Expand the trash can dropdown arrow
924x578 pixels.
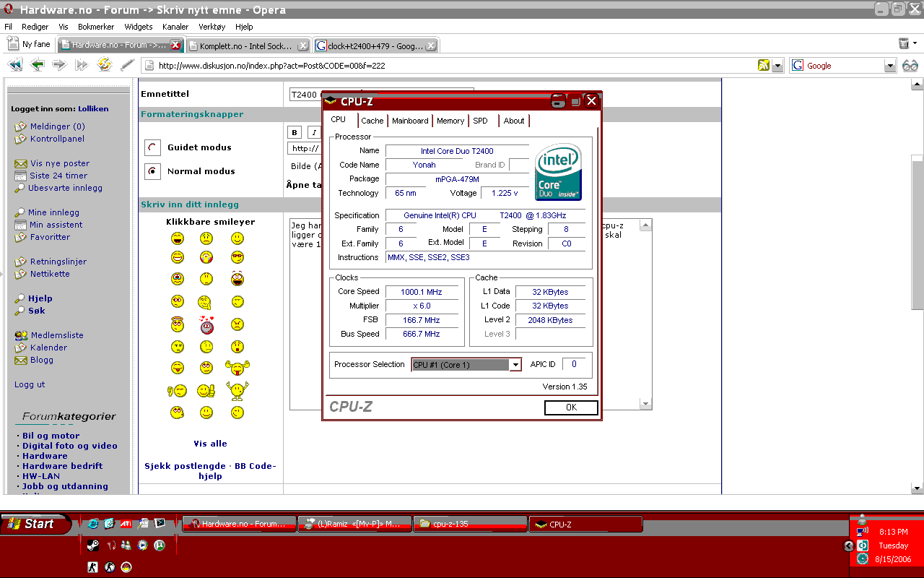[915, 44]
